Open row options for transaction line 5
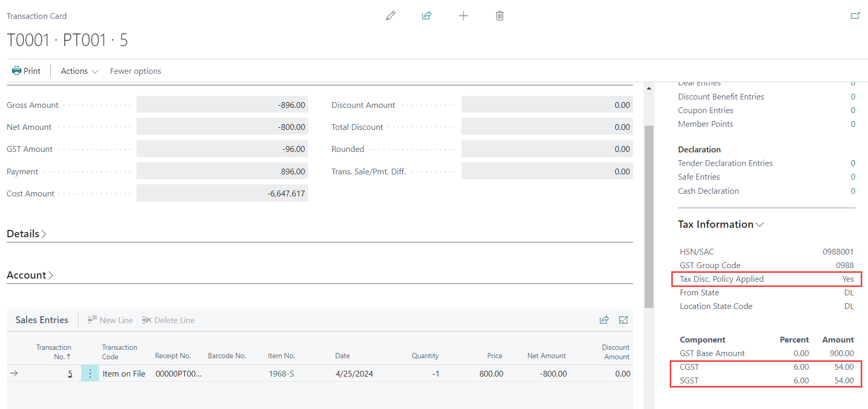The image size is (868, 409). 90,373
